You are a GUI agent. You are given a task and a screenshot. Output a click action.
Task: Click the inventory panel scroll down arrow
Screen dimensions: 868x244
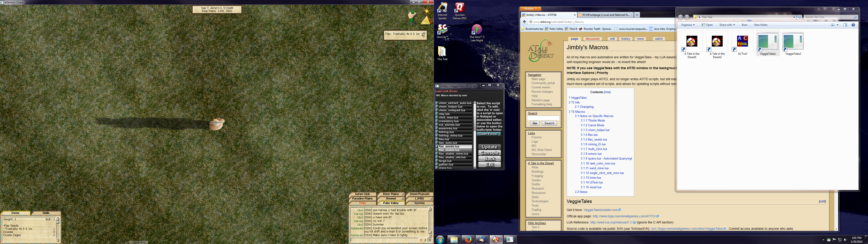58,240
